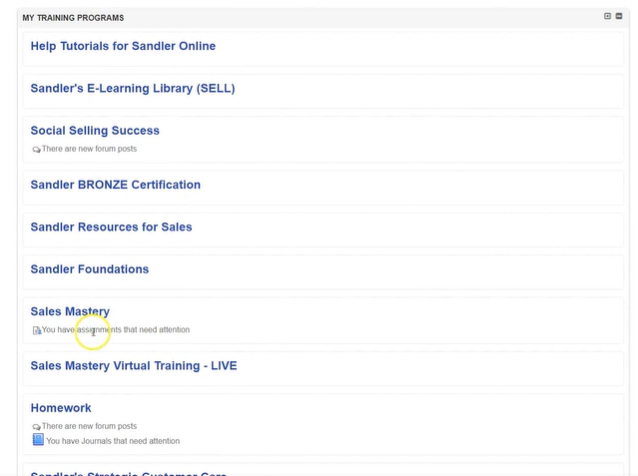This screenshot has height=476, width=638.
Task: Open Sales Mastery Virtual Training - LIVE
Action: pos(133,366)
